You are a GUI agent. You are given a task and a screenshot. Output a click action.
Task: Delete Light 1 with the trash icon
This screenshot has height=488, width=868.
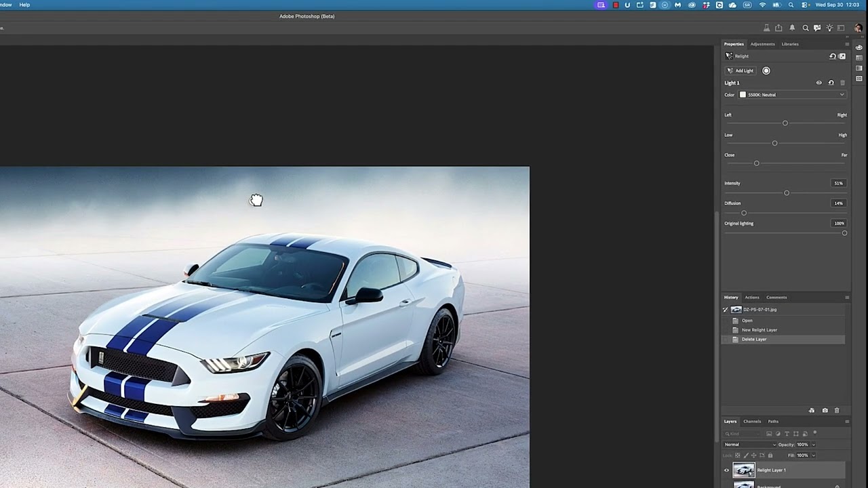[843, 83]
